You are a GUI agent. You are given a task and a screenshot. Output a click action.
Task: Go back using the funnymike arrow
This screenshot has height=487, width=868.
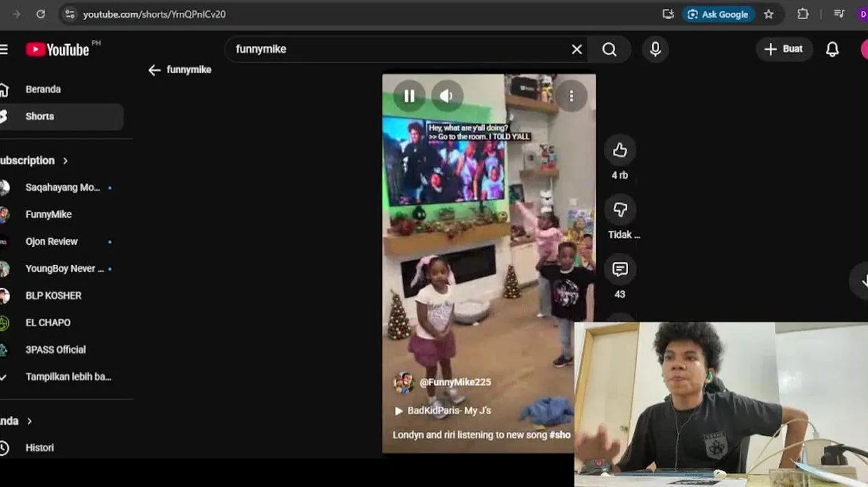[x=154, y=70]
